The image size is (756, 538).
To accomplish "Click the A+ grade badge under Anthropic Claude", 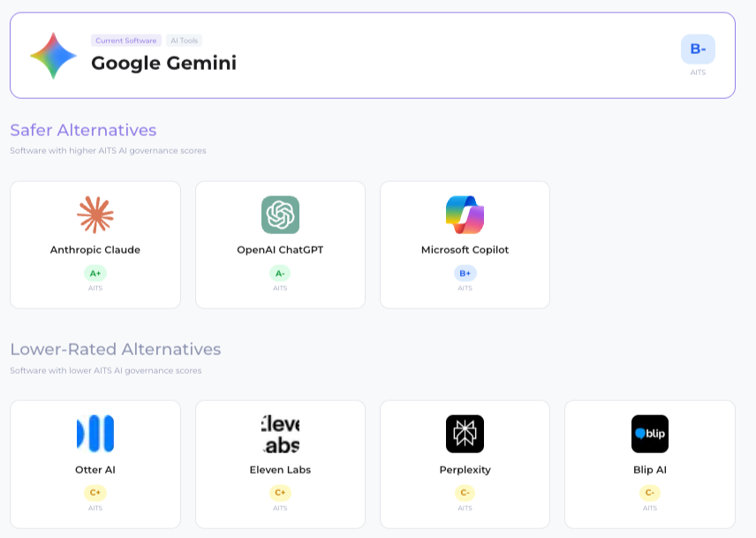I will click(x=94, y=274).
